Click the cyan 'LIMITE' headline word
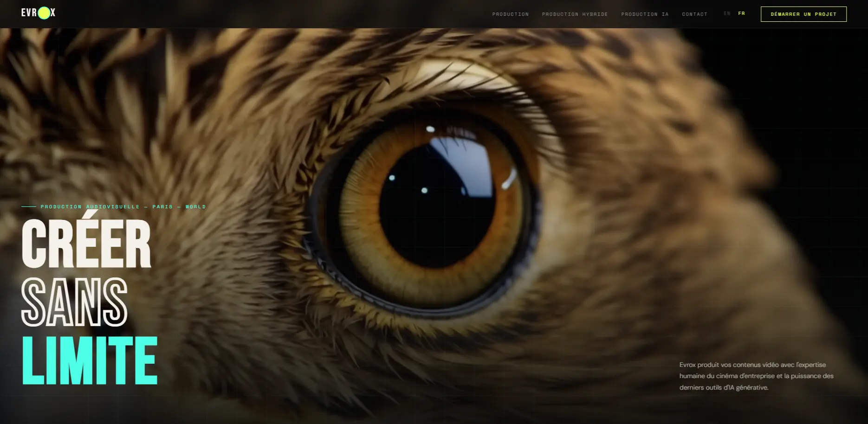Viewport: 868px width, 424px height. point(90,360)
